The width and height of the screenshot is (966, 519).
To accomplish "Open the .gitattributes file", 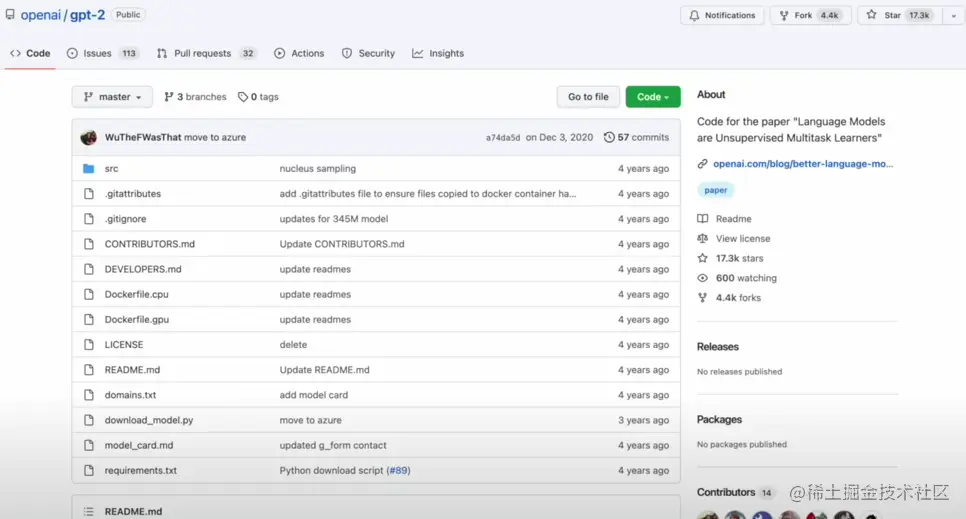I will click(132, 194).
